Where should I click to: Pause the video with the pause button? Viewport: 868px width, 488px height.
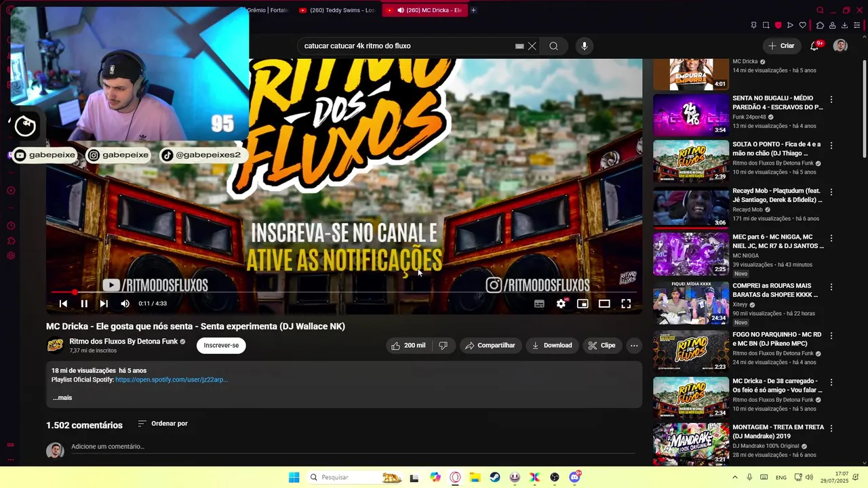click(x=84, y=304)
